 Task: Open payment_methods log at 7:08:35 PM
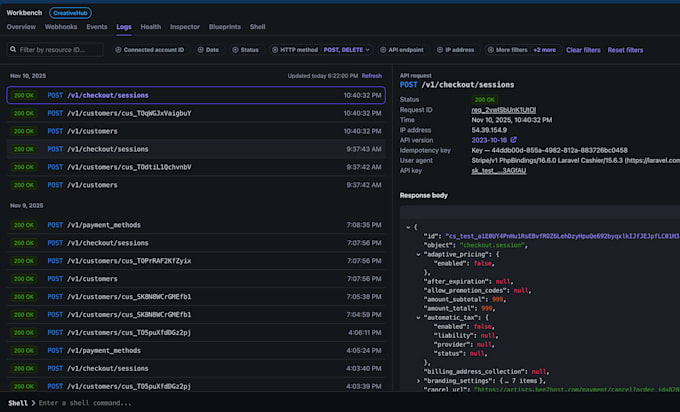196,225
